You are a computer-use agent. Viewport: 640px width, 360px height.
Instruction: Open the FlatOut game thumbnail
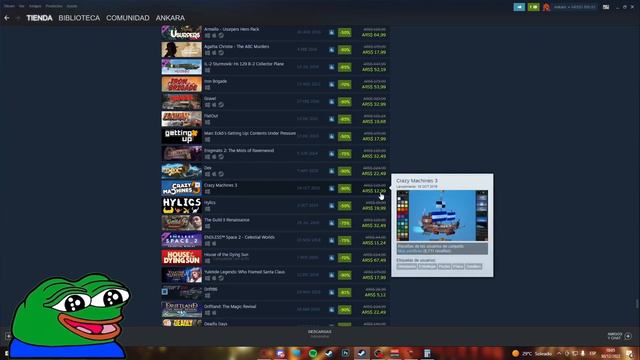tap(182, 119)
